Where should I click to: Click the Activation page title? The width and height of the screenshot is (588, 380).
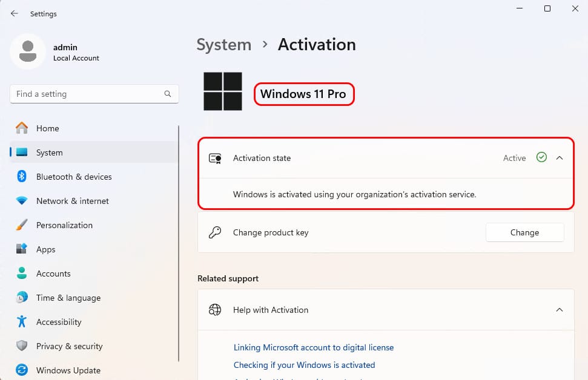click(x=317, y=45)
